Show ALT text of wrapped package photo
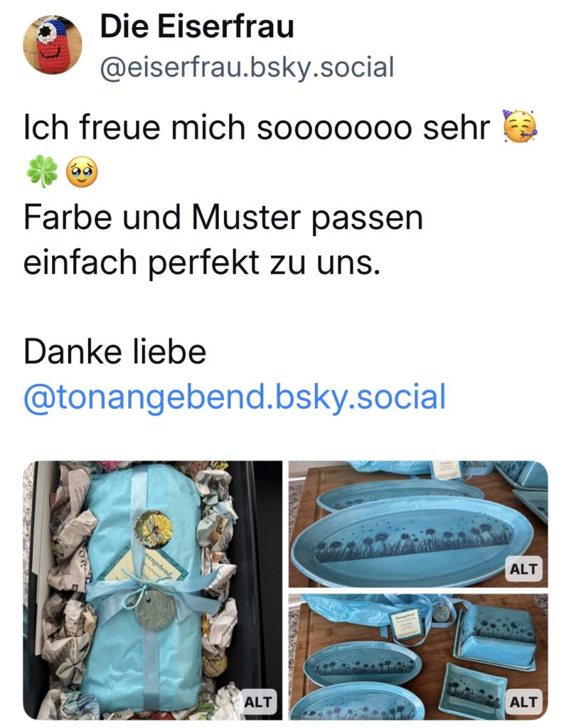This screenshot has height=728, width=571. [257, 702]
